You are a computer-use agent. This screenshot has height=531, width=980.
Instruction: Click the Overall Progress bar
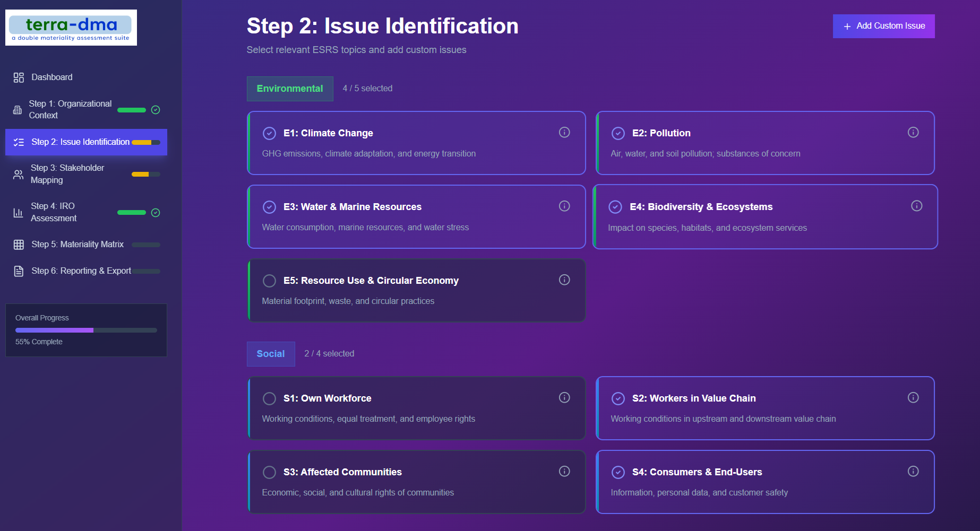pyautogui.click(x=86, y=330)
